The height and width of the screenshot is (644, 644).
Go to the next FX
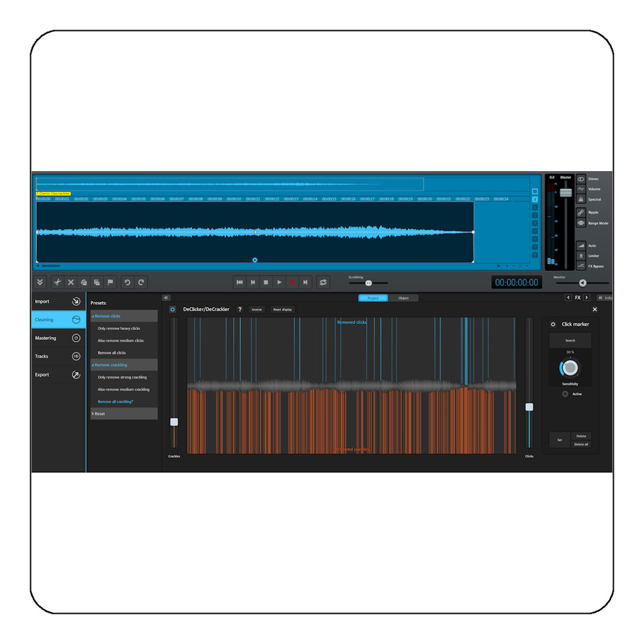[x=586, y=298]
